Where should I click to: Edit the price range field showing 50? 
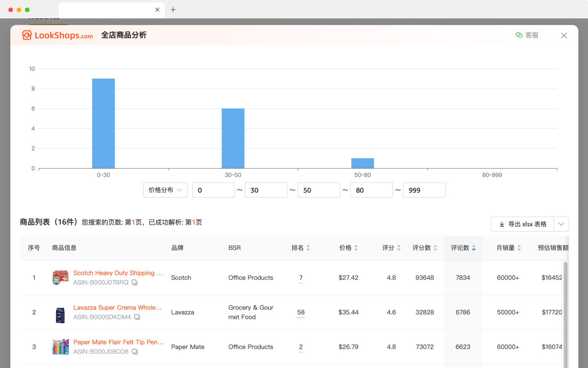tap(319, 190)
